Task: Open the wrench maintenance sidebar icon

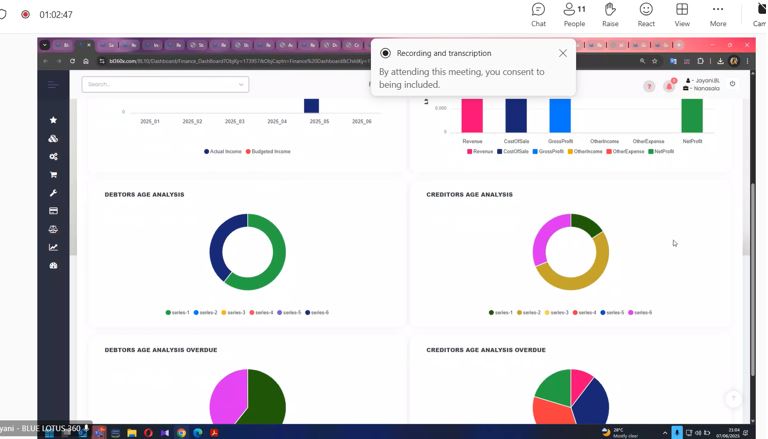Action: pos(53,193)
